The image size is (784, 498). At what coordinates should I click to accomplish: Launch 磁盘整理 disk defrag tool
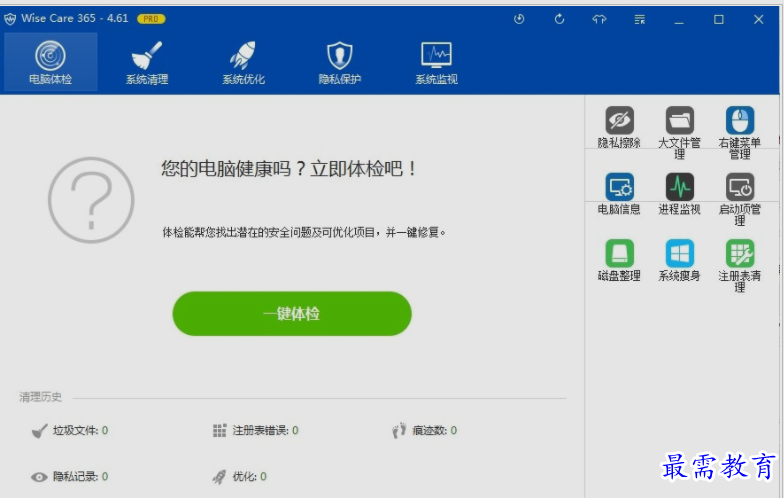(619, 260)
